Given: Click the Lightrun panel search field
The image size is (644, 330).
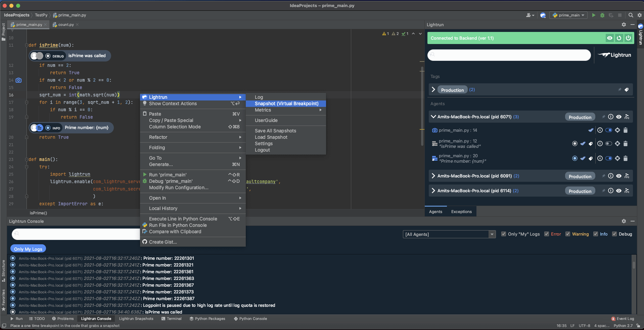Looking at the screenshot, I should pyautogui.click(x=508, y=55).
